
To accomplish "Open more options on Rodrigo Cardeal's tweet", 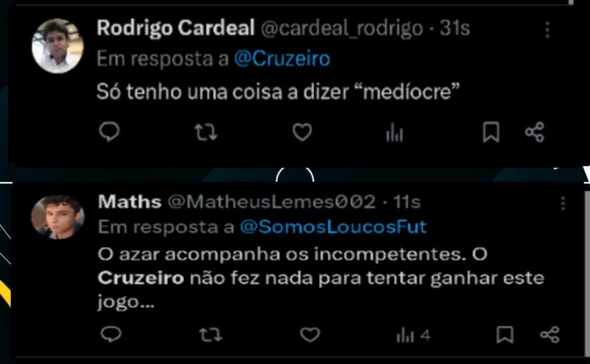I will tap(547, 30).
